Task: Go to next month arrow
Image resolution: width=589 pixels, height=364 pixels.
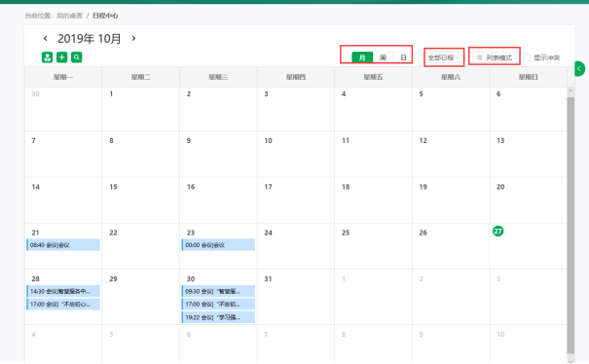Action: [133, 38]
